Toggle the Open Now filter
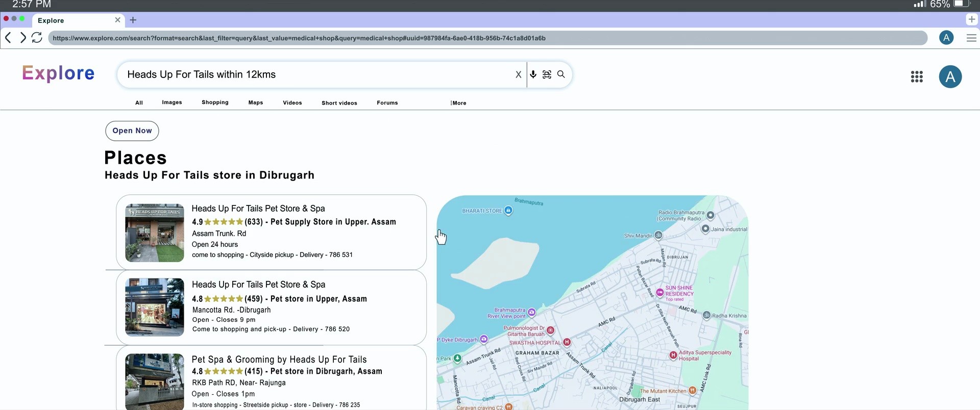980x410 pixels. click(132, 131)
